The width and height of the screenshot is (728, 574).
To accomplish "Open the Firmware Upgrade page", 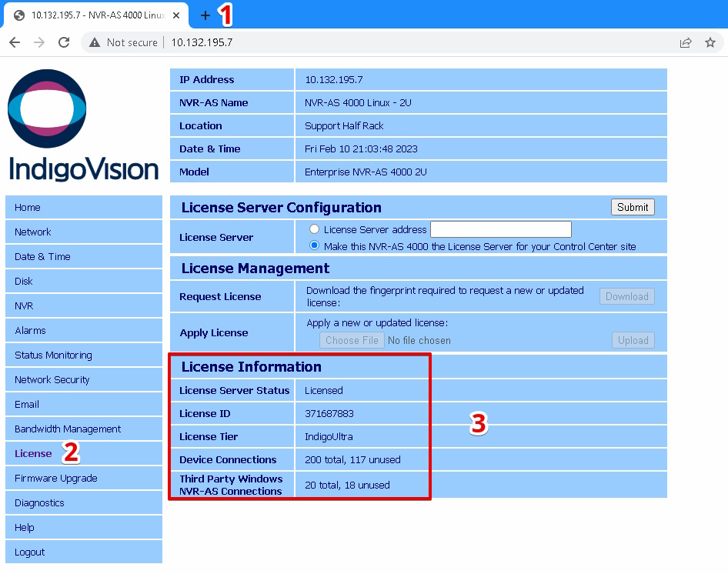I will 55,478.
